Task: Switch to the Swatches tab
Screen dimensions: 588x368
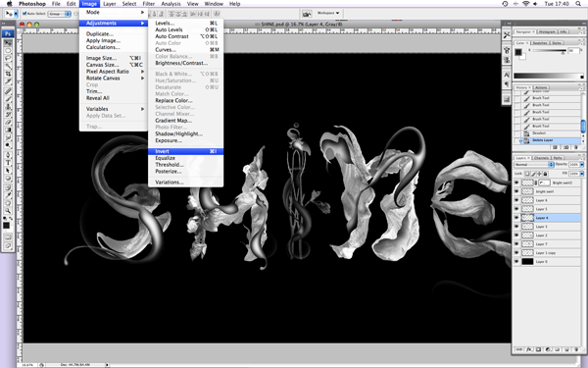Action: 540,43
